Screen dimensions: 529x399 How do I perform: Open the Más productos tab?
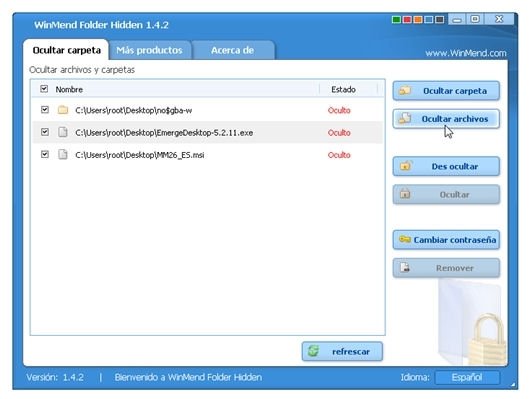point(149,50)
